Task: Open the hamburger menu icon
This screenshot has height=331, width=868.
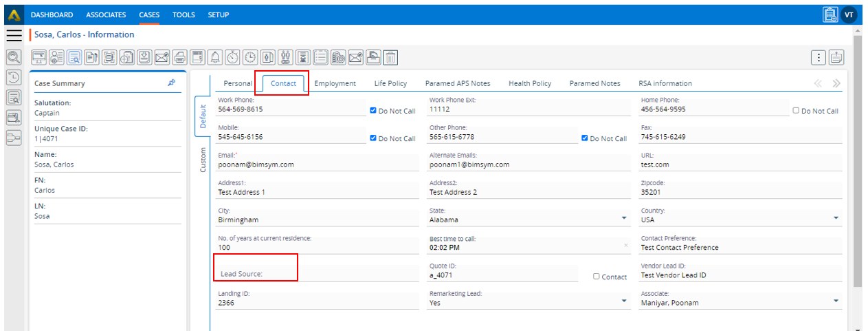Action: [x=14, y=35]
